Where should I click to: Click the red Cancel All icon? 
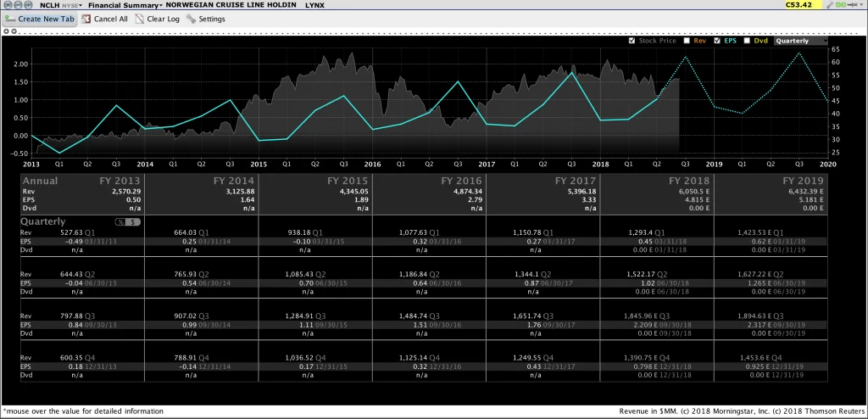(x=86, y=19)
